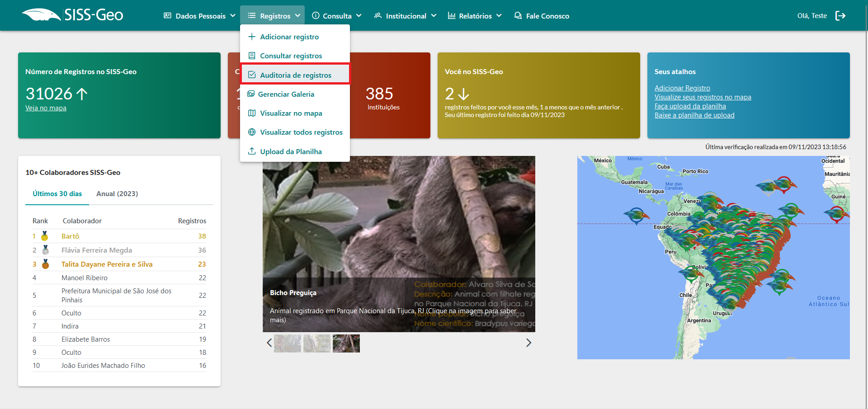Click the logout icon next to Olá, Teste
This screenshot has height=409, width=868.
(840, 16)
